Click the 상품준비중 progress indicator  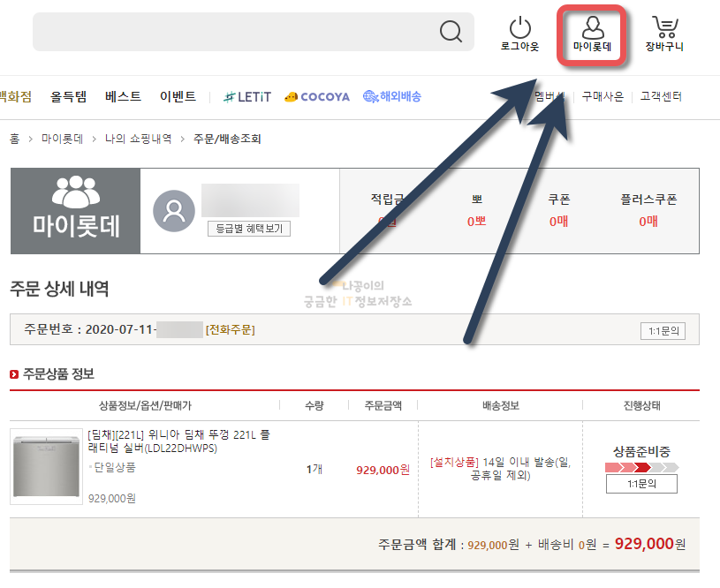click(x=641, y=468)
